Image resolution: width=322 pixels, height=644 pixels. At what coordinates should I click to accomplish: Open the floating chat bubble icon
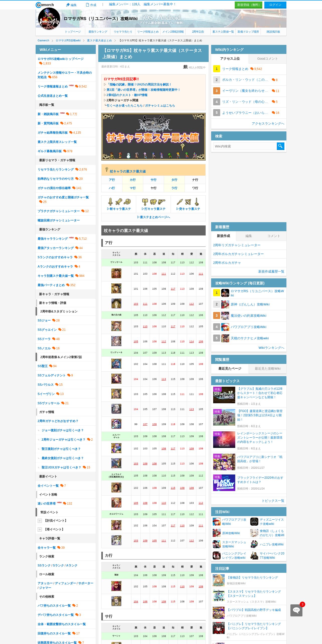pos(296,610)
